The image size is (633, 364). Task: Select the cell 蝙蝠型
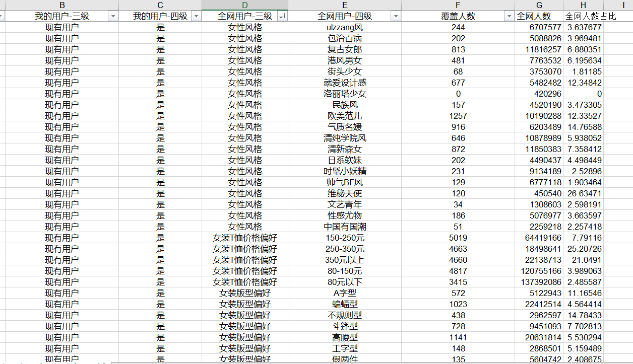click(x=345, y=304)
